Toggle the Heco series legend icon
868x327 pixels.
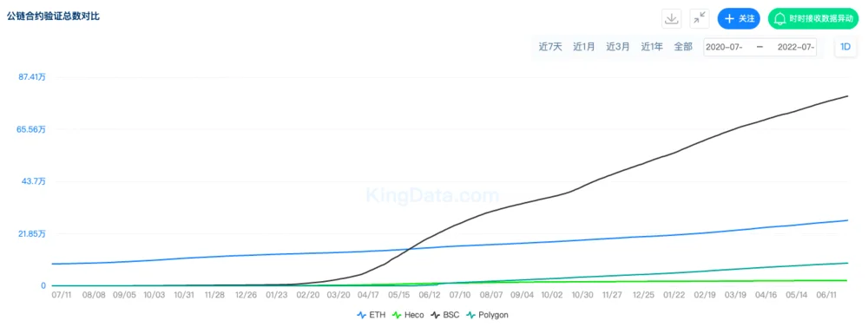click(397, 315)
